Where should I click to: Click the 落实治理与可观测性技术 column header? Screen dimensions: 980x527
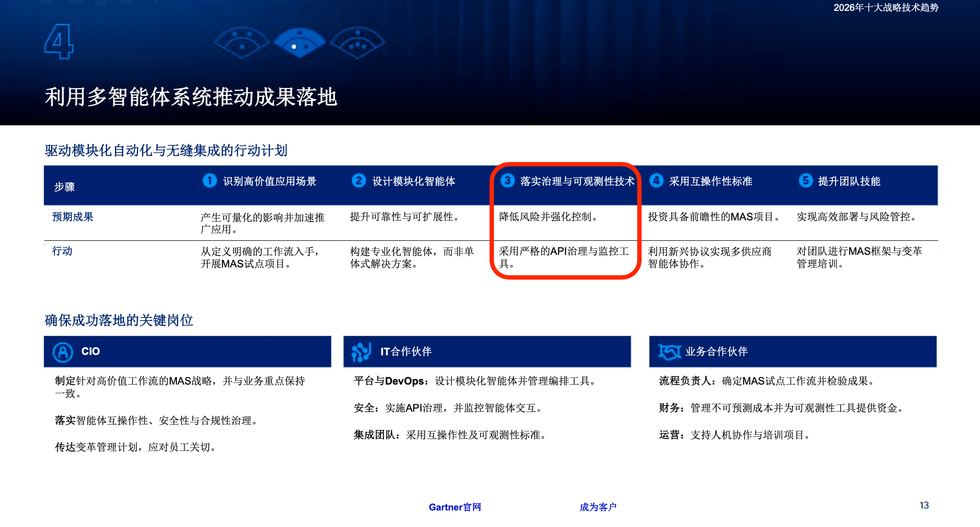click(x=577, y=181)
